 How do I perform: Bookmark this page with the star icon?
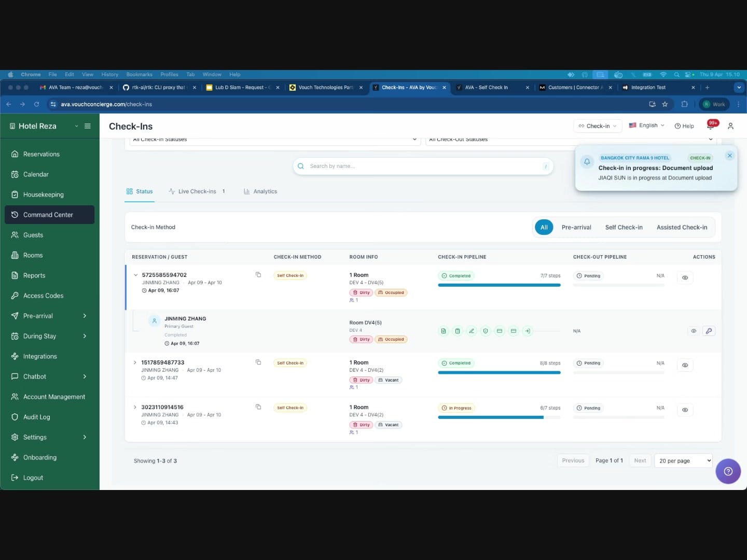665,104
